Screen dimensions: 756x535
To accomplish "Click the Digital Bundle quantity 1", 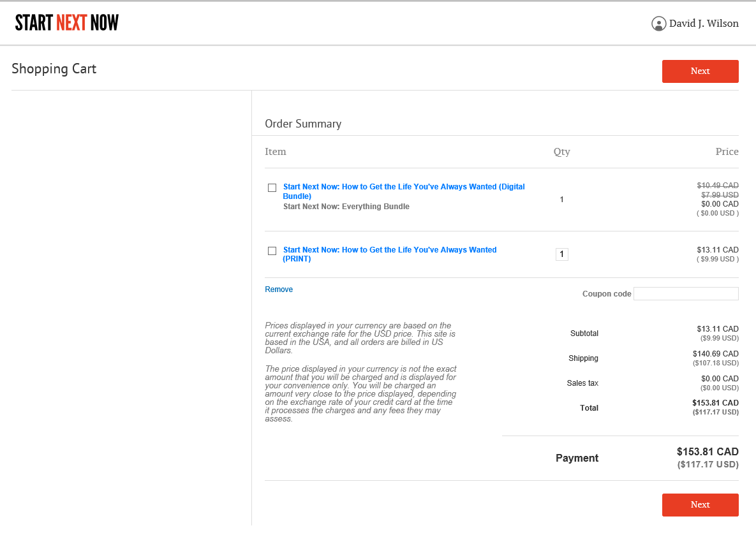I will coord(561,199).
